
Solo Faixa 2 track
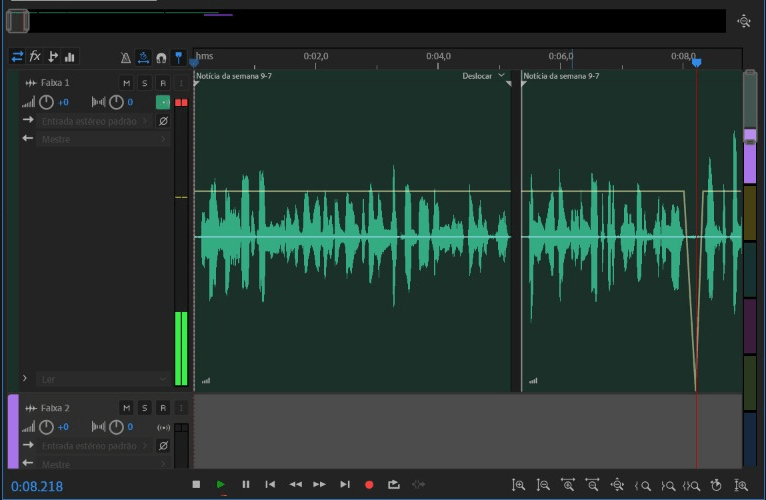coord(145,408)
